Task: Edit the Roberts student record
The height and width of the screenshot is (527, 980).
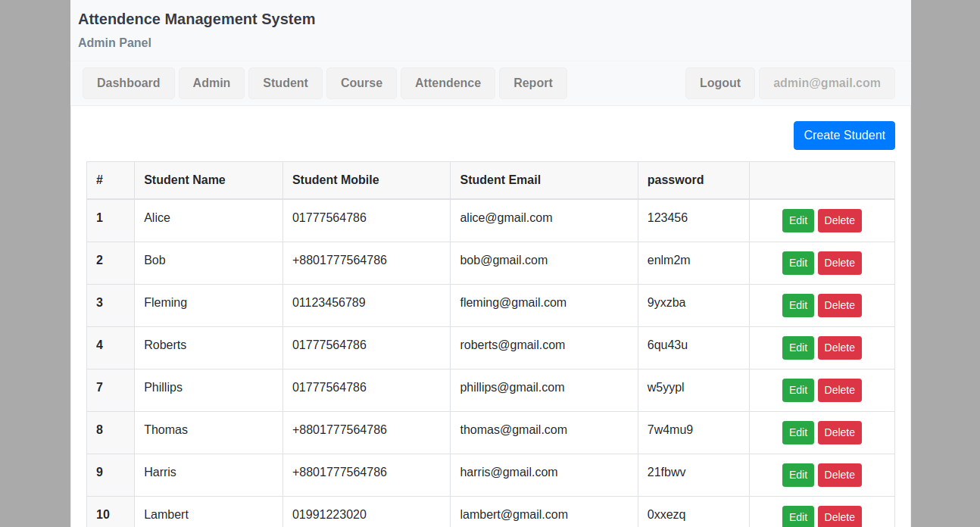Action: 798,348
